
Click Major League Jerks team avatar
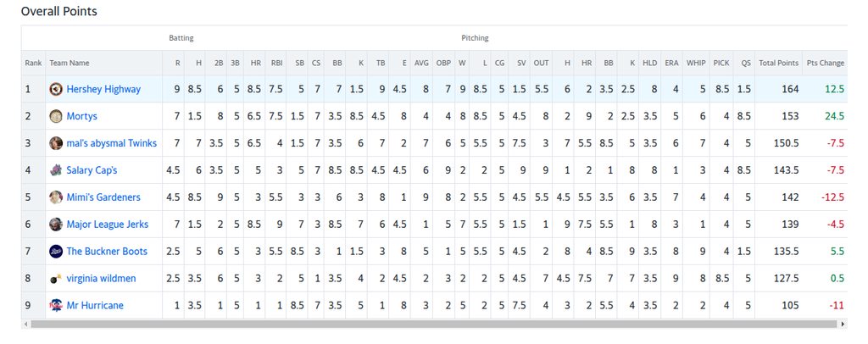[56, 224]
